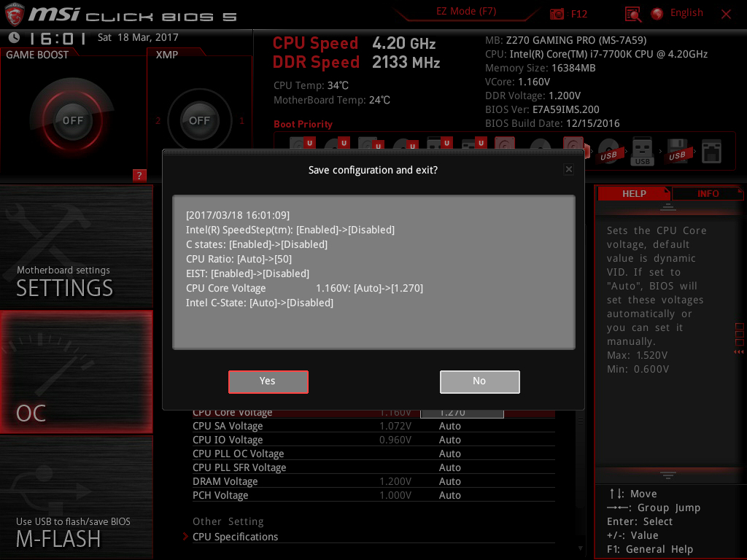The width and height of the screenshot is (747, 560).
Task: Select the network boot device icon
Action: (711, 150)
